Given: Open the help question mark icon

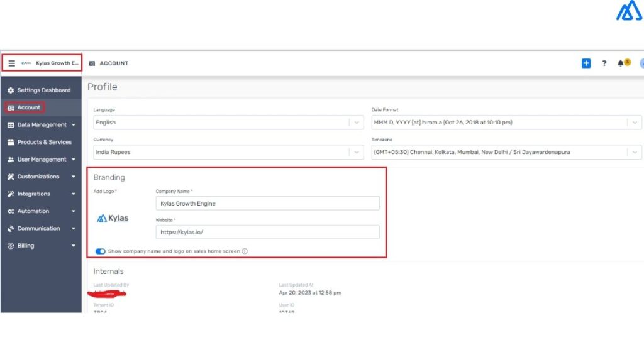Looking at the screenshot, I should pyautogui.click(x=604, y=63).
